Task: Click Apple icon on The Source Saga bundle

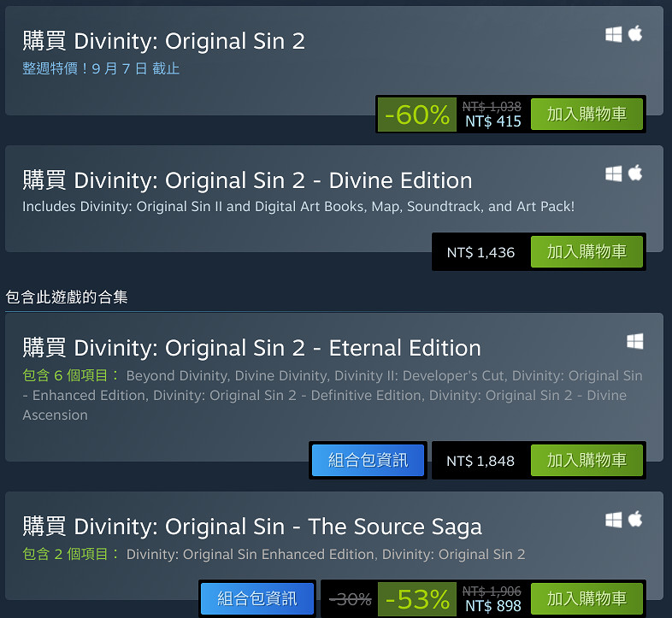Action: pyautogui.click(x=635, y=520)
